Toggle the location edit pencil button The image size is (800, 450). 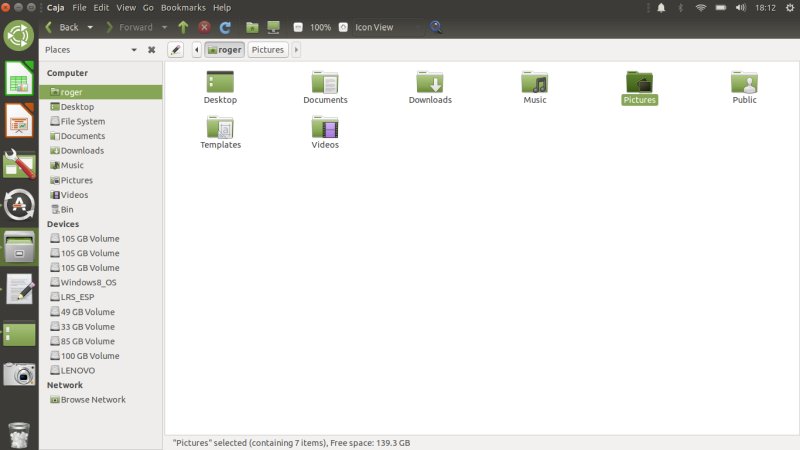tap(176, 49)
